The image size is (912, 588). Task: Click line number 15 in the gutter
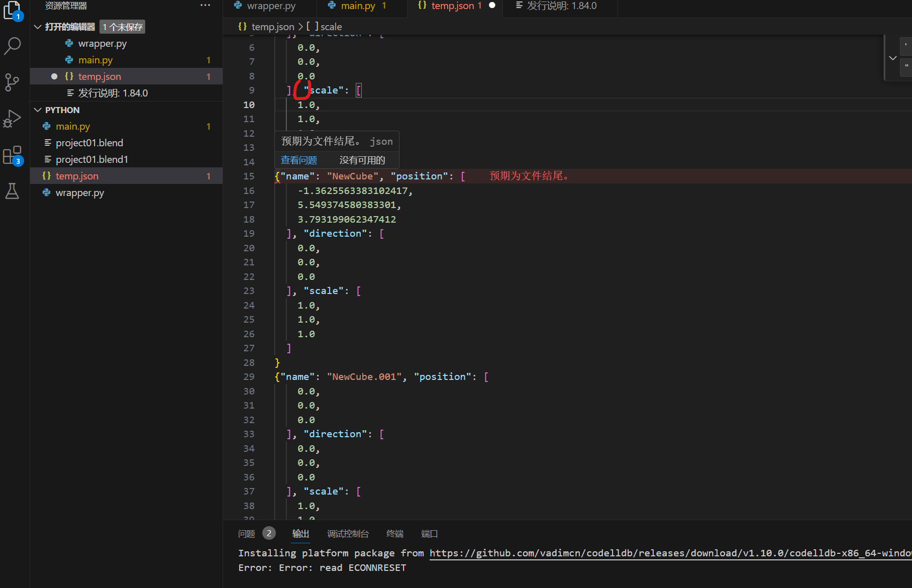click(249, 176)
